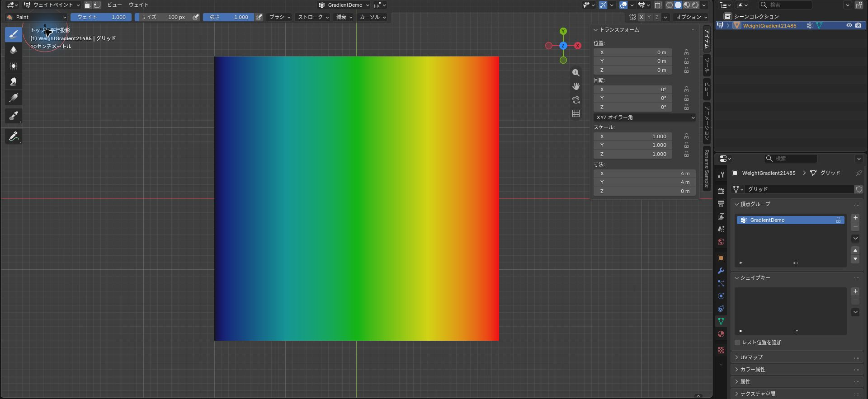
Task: Click the pan view hand gizmo
Action: [x=576, y=86]
